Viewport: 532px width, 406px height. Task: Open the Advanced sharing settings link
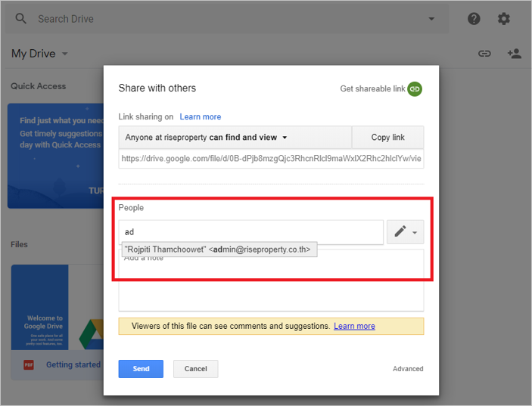pos(408,369)
